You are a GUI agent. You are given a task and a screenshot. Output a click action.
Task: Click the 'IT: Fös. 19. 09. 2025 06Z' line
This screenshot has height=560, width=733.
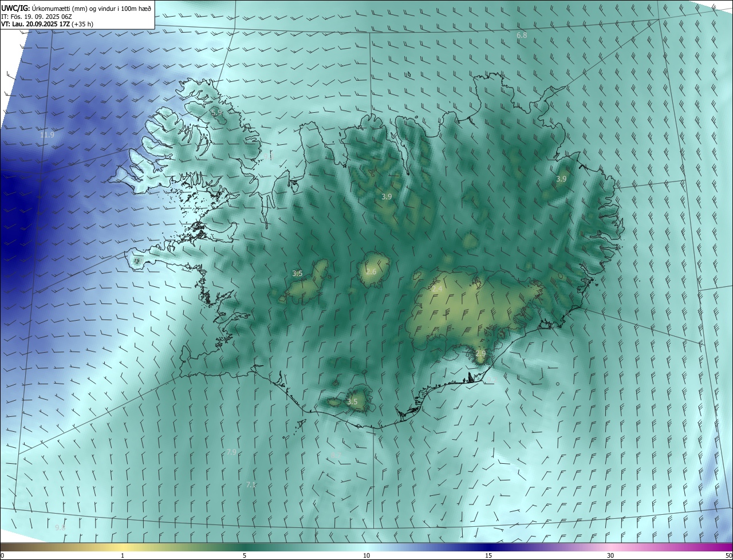point(37,17)
